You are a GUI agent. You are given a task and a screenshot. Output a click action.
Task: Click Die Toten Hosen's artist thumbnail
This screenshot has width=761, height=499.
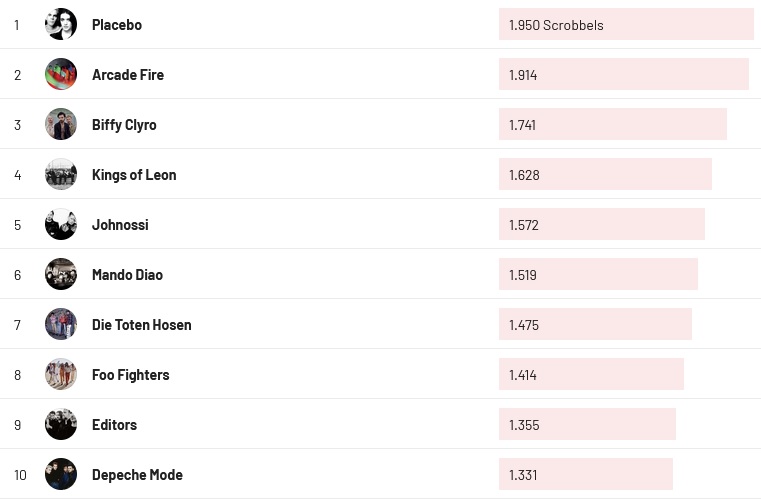(x=61, y=324)
